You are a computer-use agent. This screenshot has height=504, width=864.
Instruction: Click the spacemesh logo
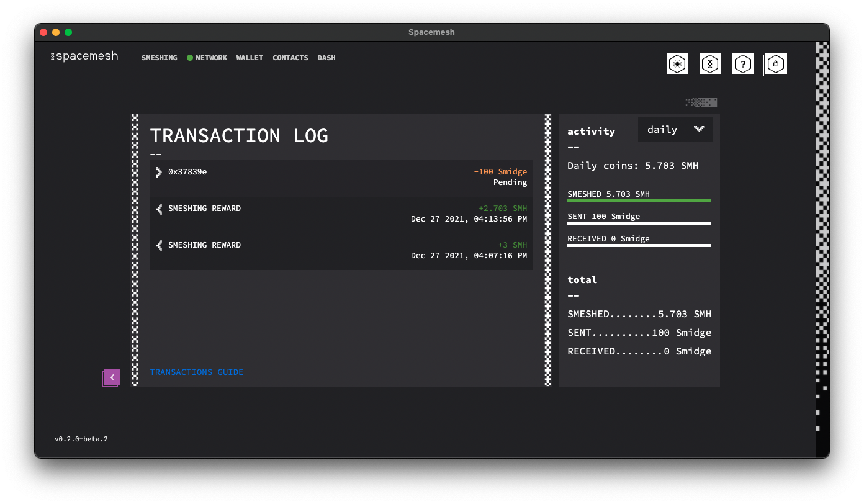pyautogui.click(x=84, y=56)
